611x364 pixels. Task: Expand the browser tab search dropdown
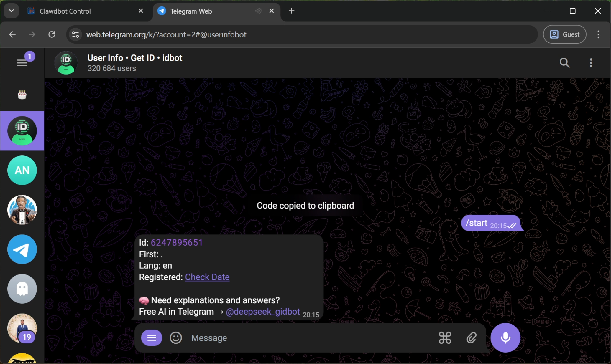11,11
